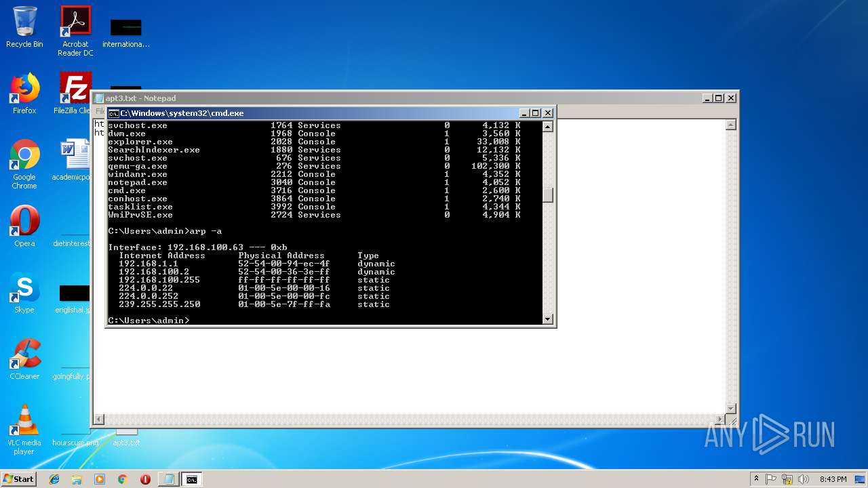Open the Firefox desktop shortcut

click(24, 94)
